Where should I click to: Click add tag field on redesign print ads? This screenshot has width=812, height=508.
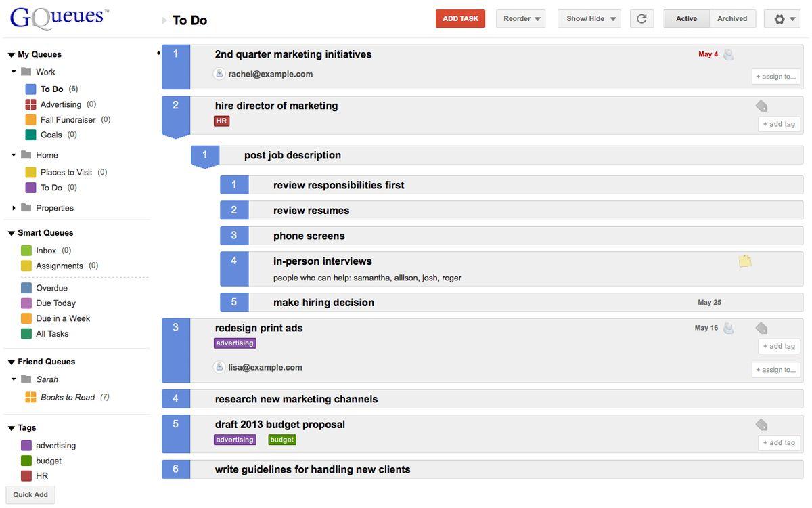tap(779, 346)
